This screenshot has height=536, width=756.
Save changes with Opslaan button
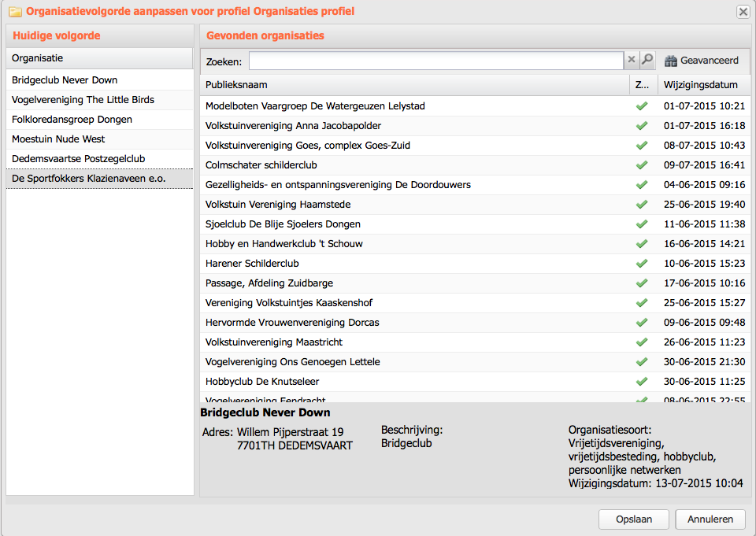coord(633,519)
